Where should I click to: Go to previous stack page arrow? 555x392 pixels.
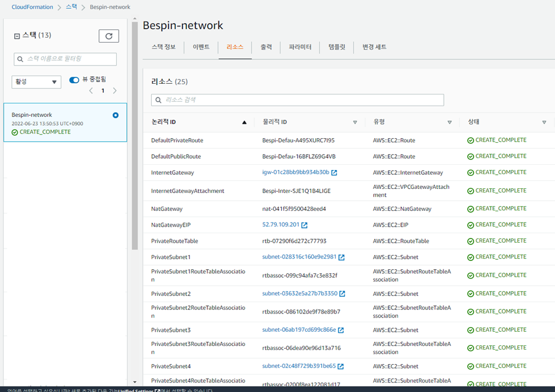pyautogui.click(x=91, y=90)
